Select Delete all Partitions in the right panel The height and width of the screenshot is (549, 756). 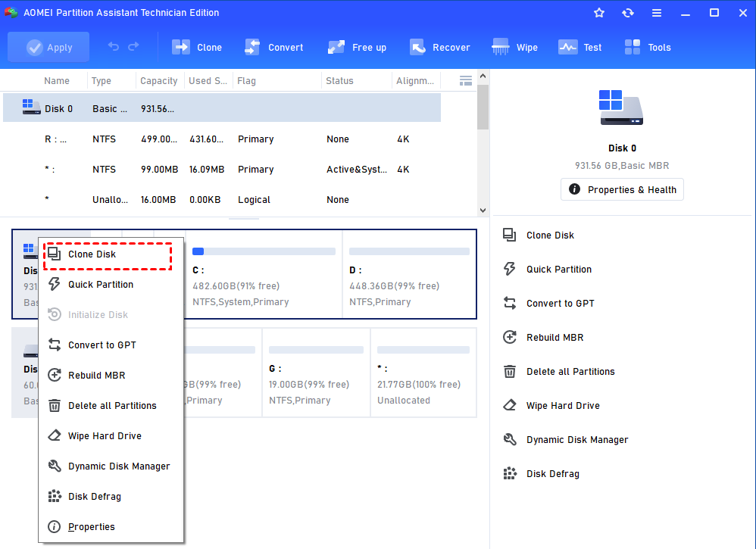[572, 371]
